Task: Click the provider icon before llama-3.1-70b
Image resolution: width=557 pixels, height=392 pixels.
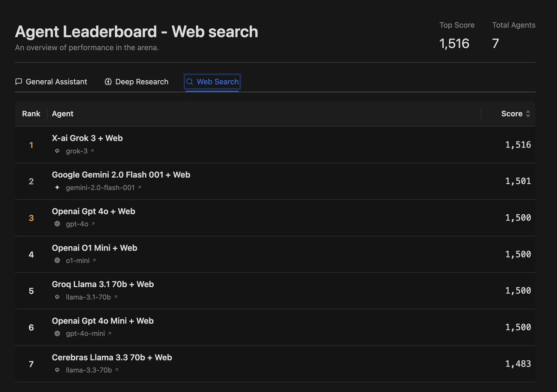Action: point(57,297)
